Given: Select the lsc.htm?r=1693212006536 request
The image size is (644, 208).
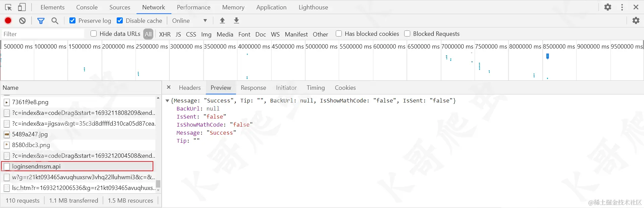Looking at the screenshot, I should [78, 188].
